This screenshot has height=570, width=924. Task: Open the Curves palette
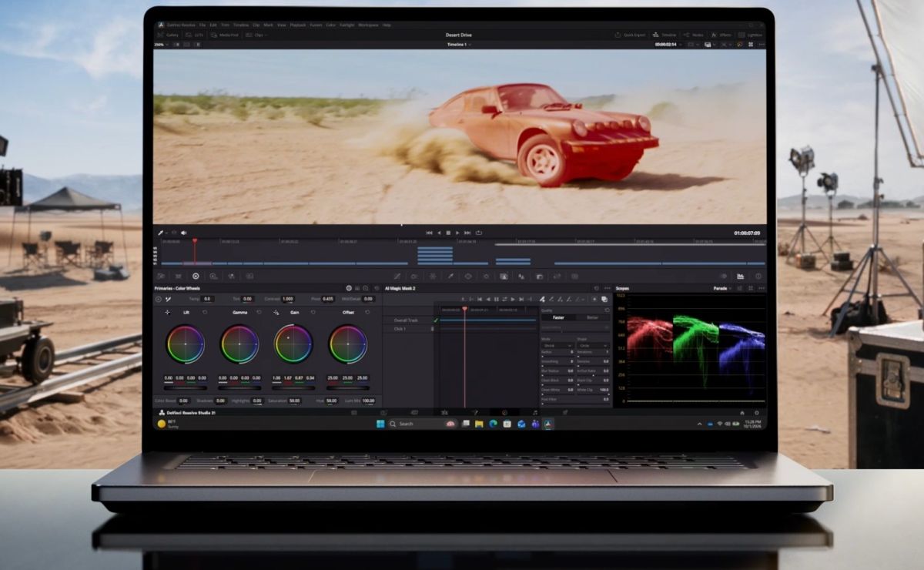point(397,276)
